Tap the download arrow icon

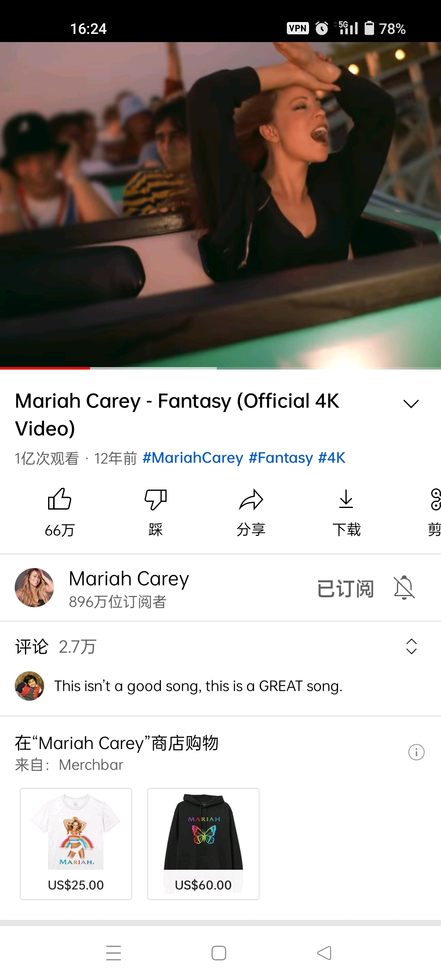tap(346, 499)
